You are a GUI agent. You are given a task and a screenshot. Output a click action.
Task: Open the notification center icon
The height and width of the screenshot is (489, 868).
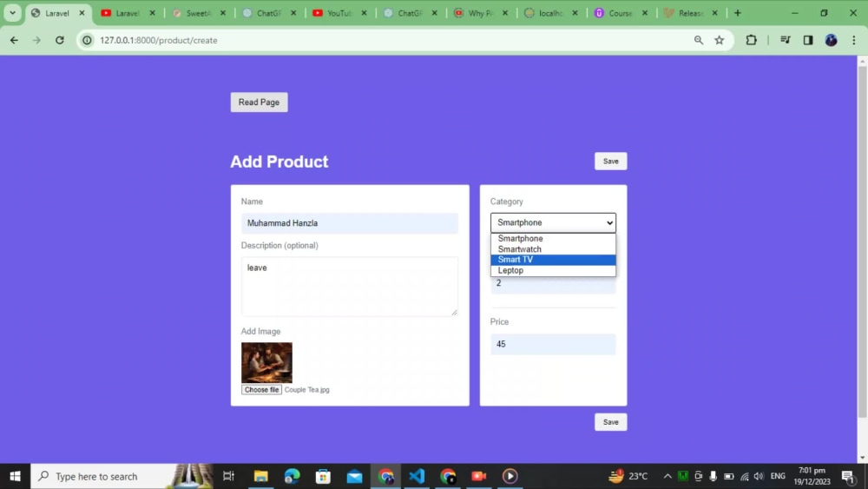point(849,476)
